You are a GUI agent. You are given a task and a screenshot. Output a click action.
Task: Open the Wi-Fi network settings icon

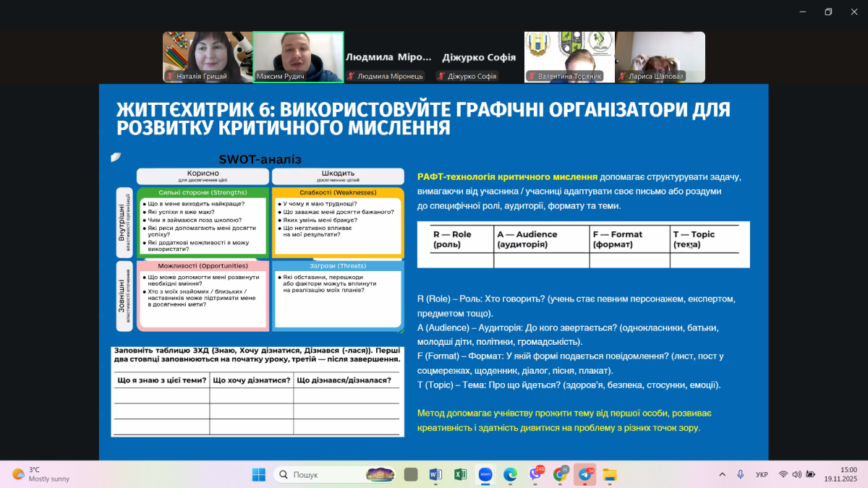pyautogui.click(x=783, y=474)
